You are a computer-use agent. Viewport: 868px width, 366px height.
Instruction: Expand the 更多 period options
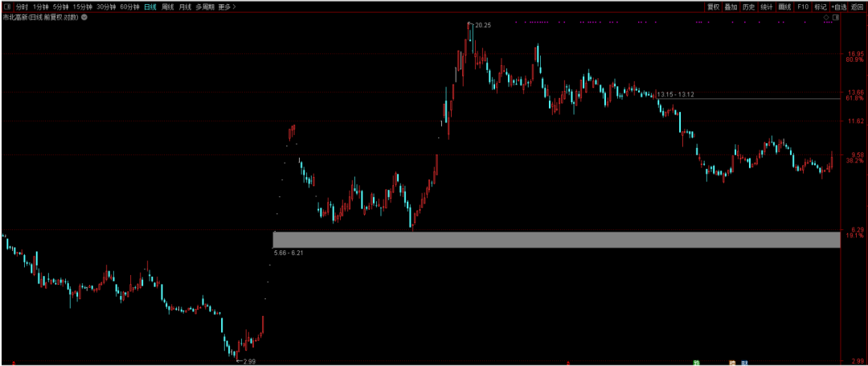click(x=227, y=7)
